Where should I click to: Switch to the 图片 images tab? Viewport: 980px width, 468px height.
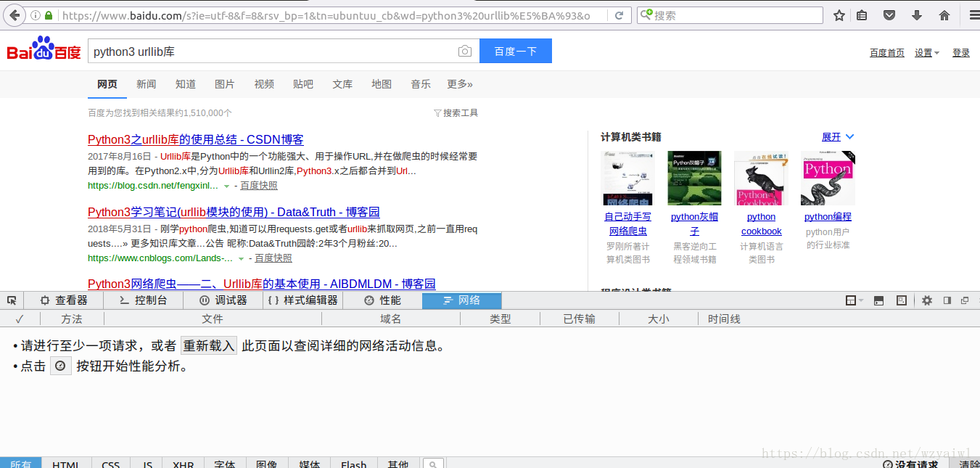click(225, 84)
